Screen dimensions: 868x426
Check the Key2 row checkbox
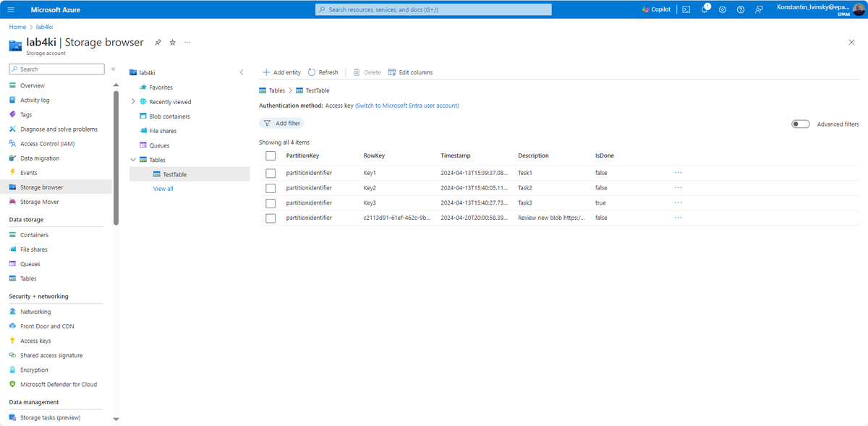coord(271,188)
